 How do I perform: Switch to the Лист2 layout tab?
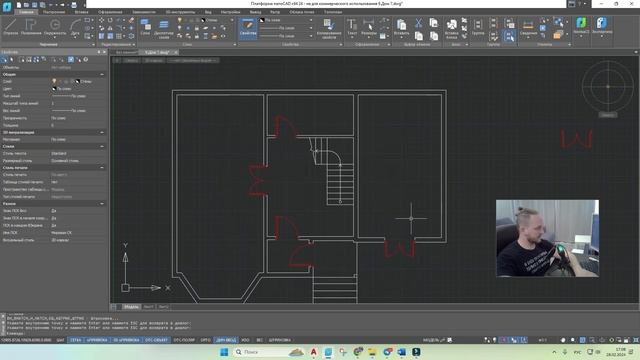(x=164, y=307)
